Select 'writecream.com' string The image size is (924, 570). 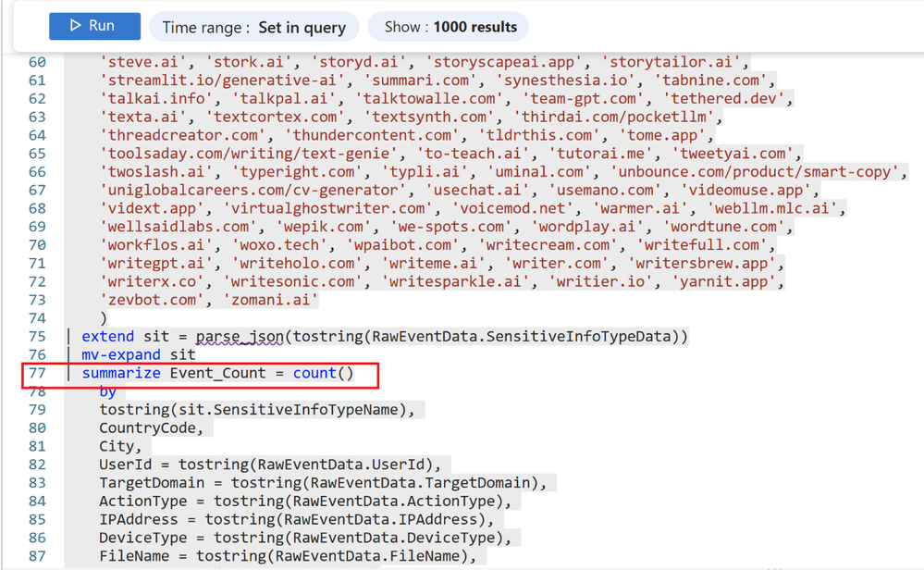pos(548,244)
